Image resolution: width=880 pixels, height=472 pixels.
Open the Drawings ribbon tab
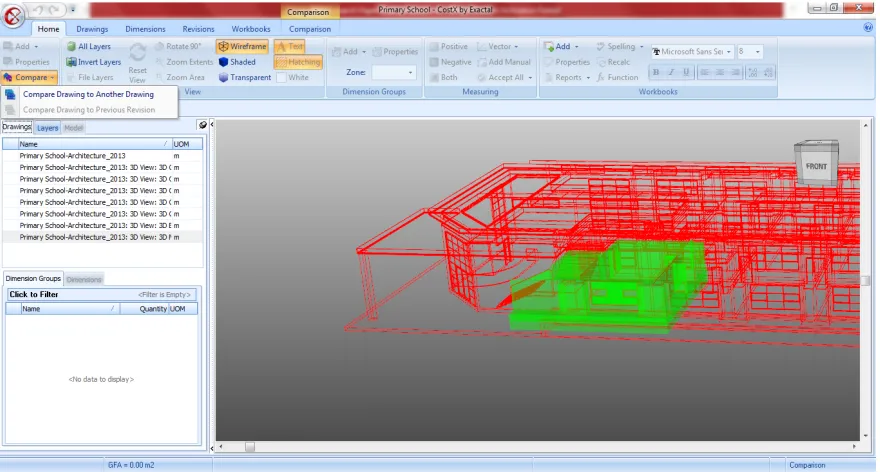[92, 29]
